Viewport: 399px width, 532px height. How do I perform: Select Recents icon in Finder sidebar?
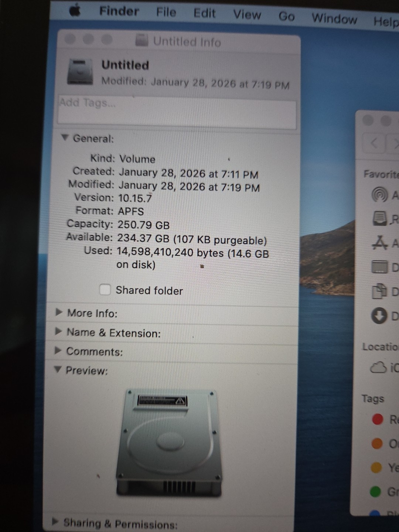click(x=380, y=219)
